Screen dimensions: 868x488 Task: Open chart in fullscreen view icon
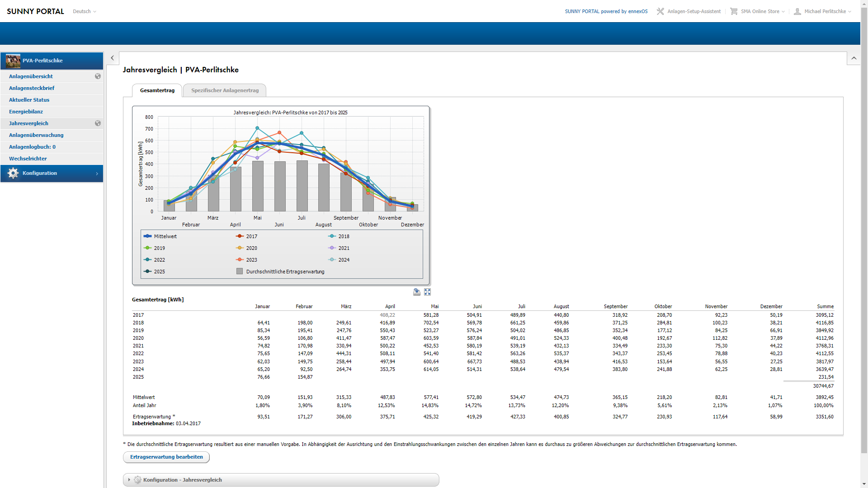coord(427,292)
